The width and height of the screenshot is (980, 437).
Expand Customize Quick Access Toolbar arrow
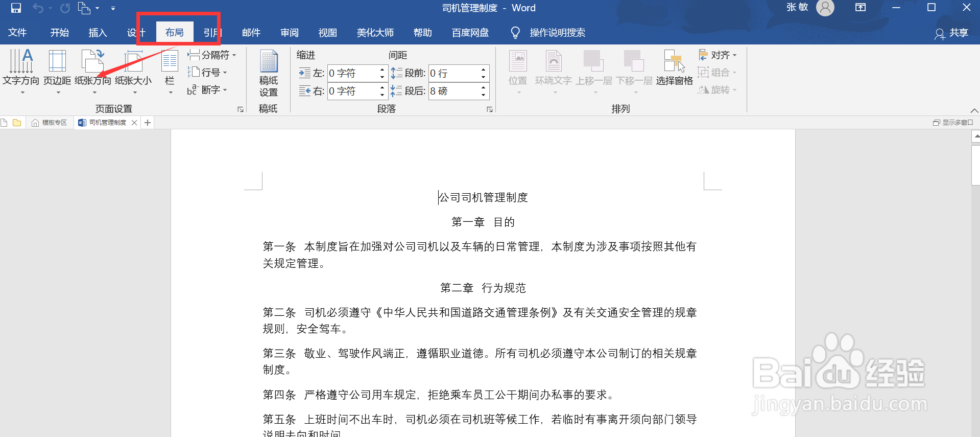(x=113, y=8)
